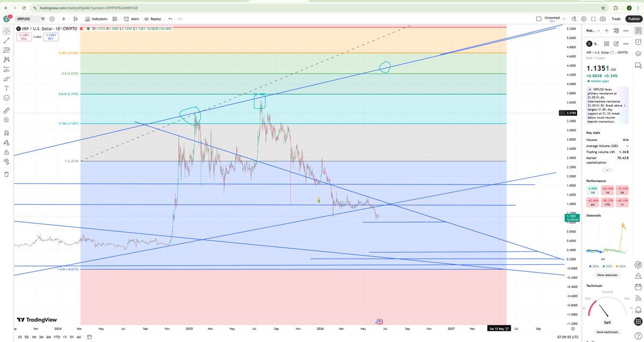Toggle stay in drawing mode
Screen dimensions: 644x342
(6, 142)
